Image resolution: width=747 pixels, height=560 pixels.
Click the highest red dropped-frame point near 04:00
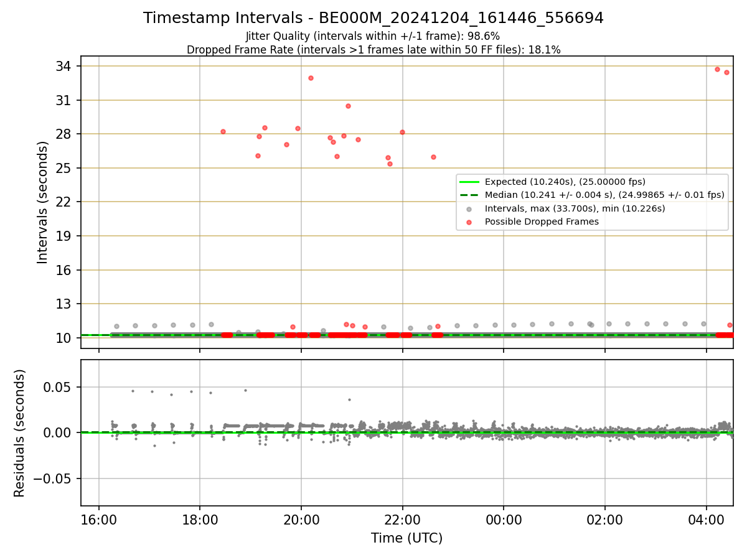pyautogui.click(x=717, y=69)
